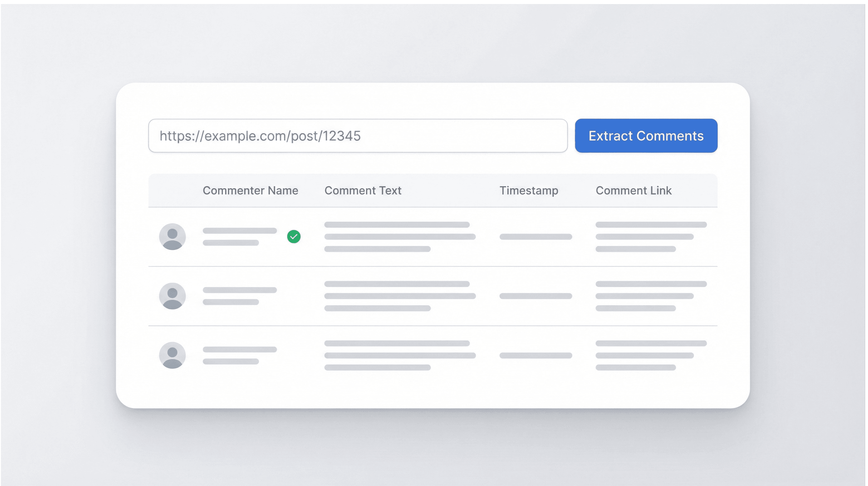Click the third row's timestamp placeholder

tap(535, 355)
